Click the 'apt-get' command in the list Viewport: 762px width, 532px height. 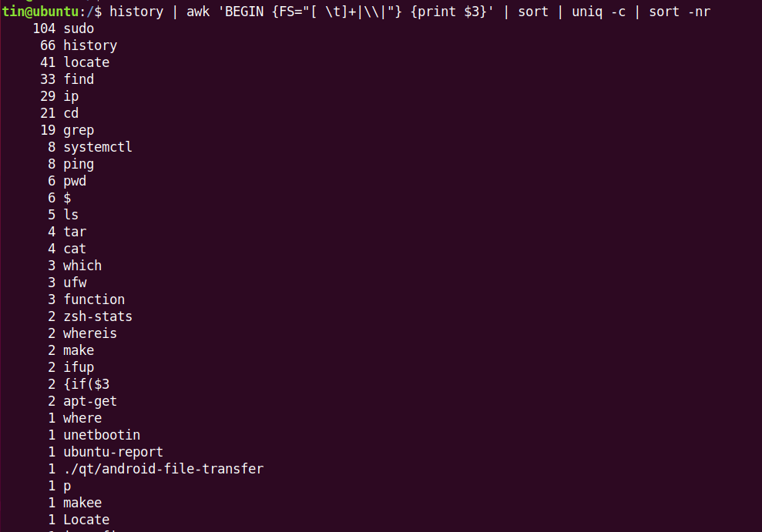pyautogui.click(x=90, y=401)
